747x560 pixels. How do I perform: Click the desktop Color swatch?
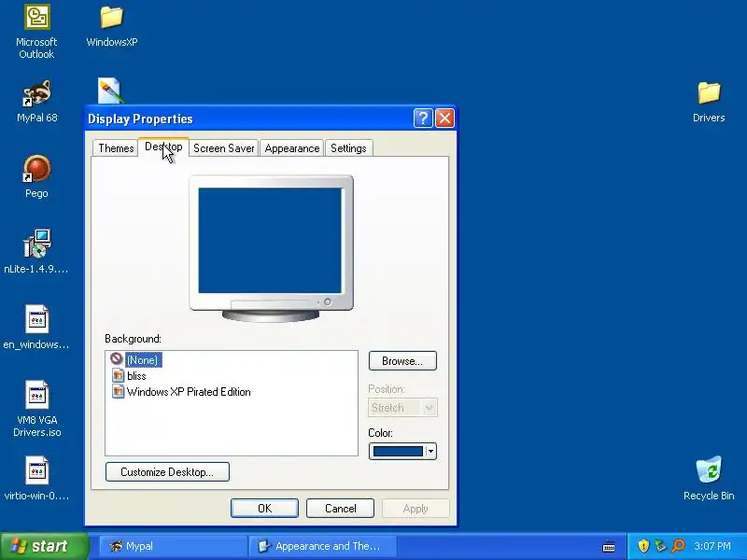coord(398,451)
